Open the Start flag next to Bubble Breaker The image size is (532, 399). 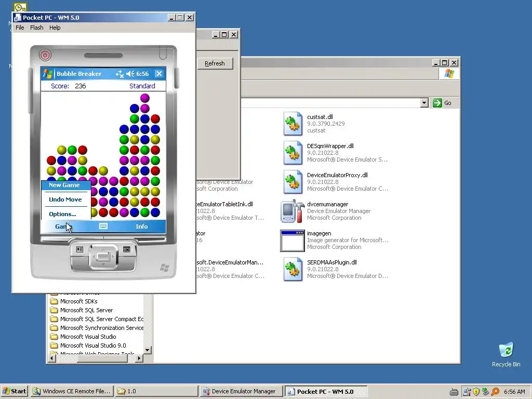(x=48, y=74)
